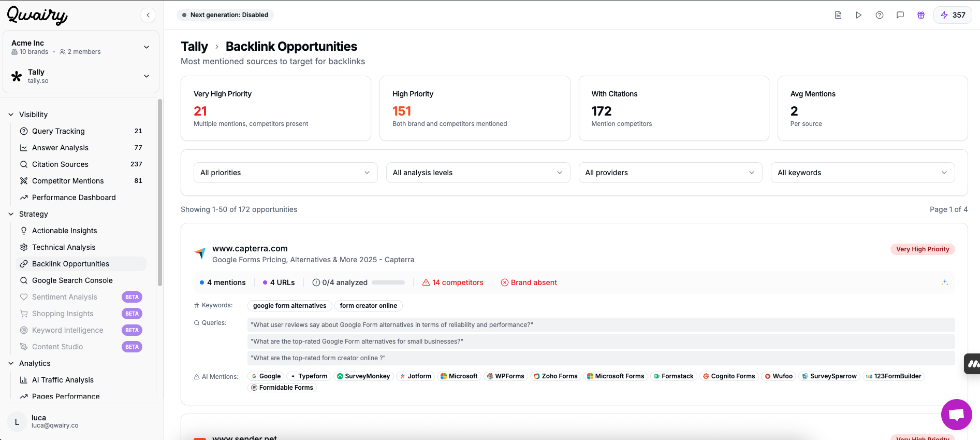
Task: Click query about reliability and performance
Action: [x=601, y=325]
